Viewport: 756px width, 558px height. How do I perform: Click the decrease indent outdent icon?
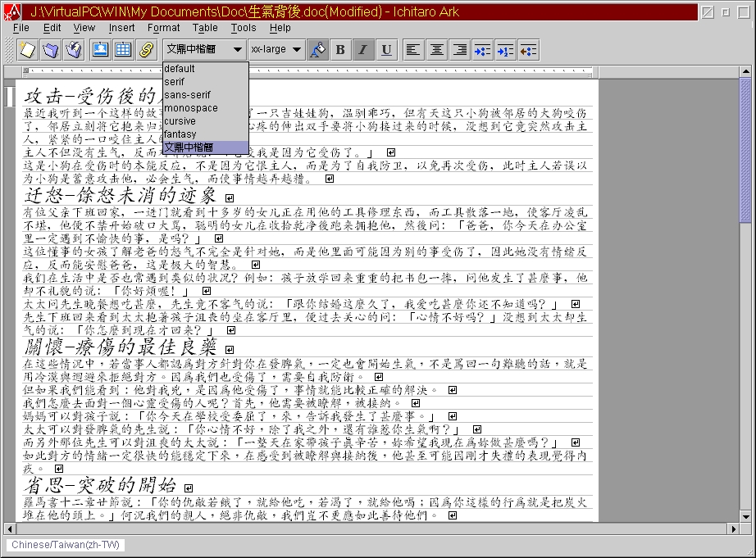pyautogui.click(x=528, y=50)
